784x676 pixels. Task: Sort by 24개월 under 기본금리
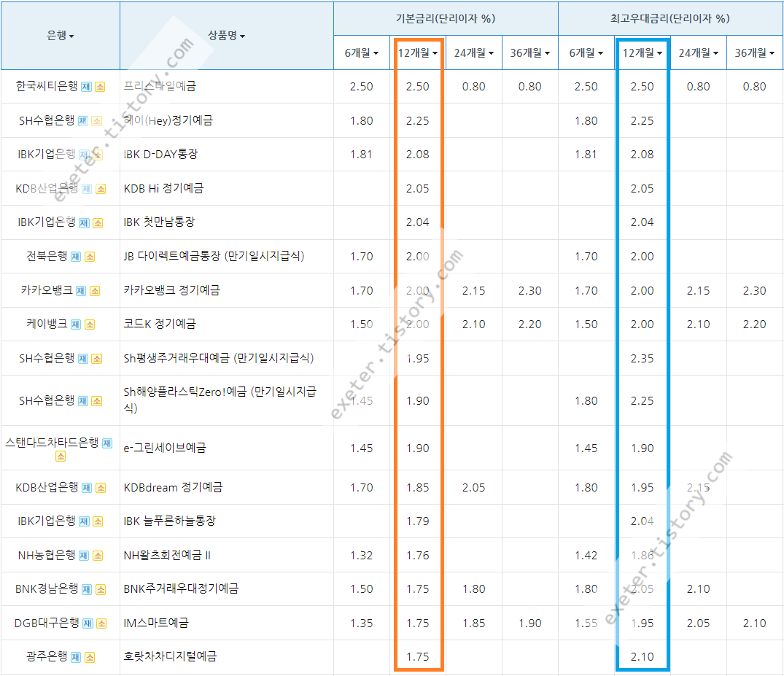473,53
